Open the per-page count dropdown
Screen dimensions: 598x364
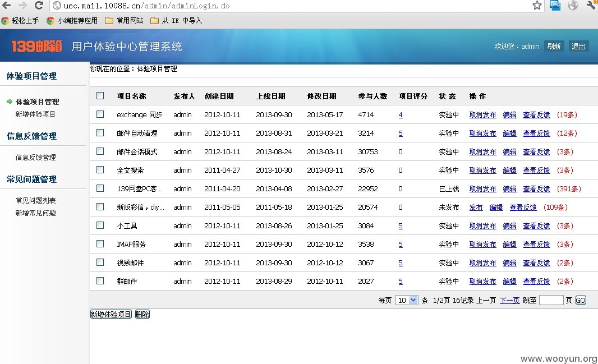click(407, 301)
